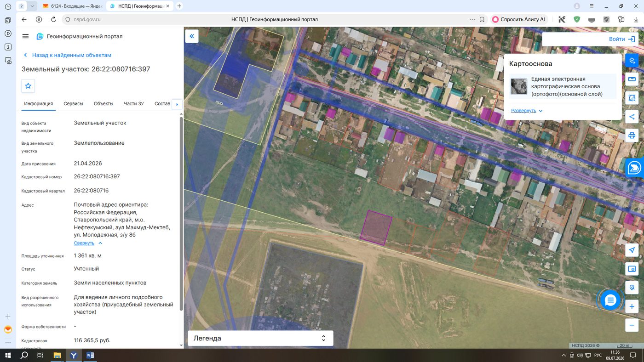Open the Windows taskbar search
The image size is (644, 362).
pyautogui.click(x=24, y=355)
